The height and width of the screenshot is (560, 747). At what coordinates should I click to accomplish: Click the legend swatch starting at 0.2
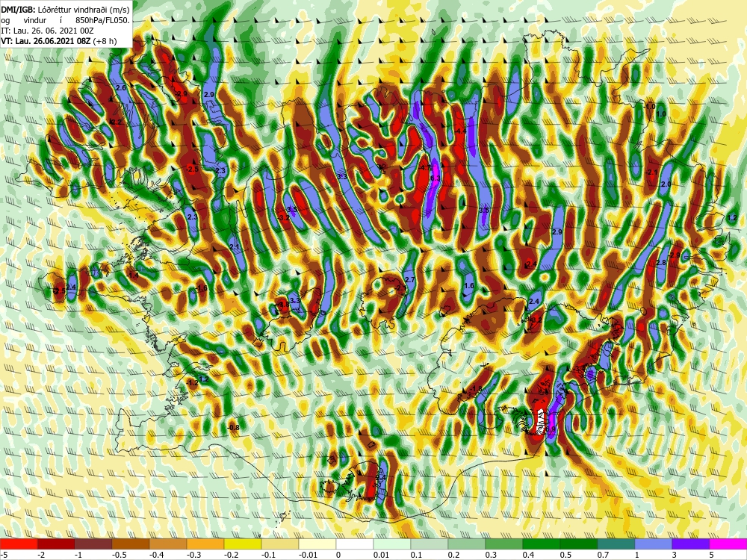[467, 544]
